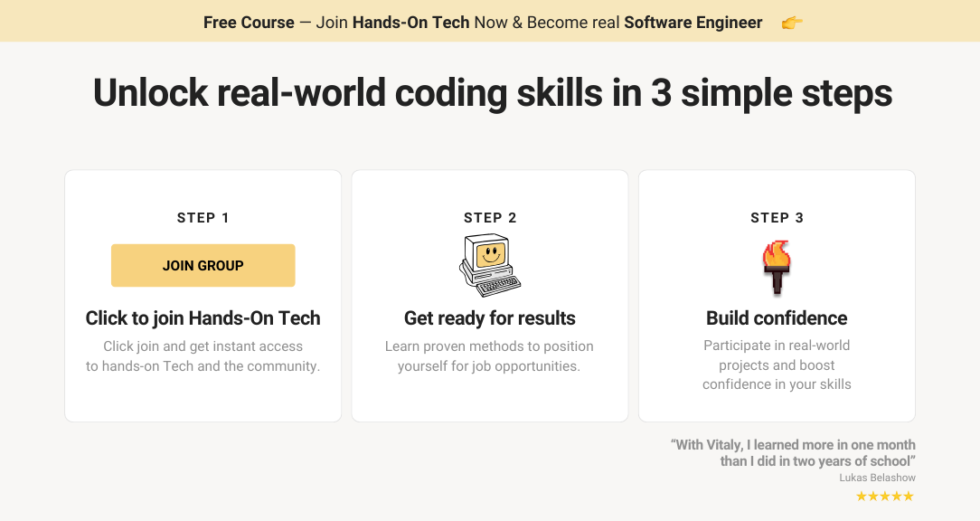Click the smiling computer icon

[x=490, y=266]
